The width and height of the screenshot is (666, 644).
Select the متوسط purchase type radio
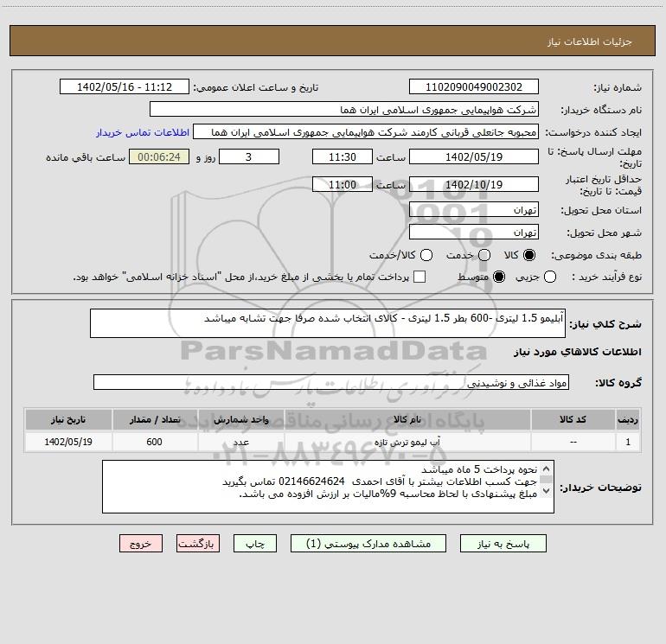coord(499,277)
